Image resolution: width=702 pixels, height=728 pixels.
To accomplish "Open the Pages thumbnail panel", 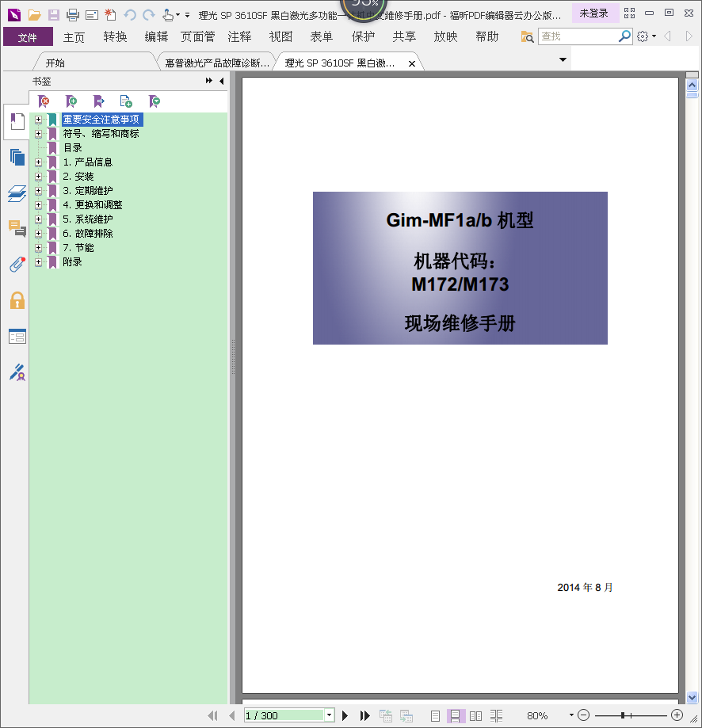I will point(17,158).
